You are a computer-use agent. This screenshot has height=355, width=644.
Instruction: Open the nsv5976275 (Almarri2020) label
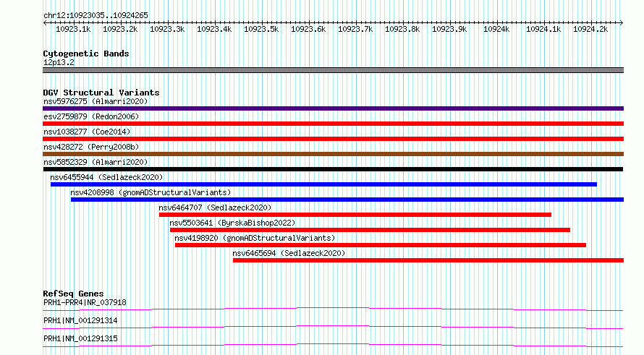click(96, 101)
